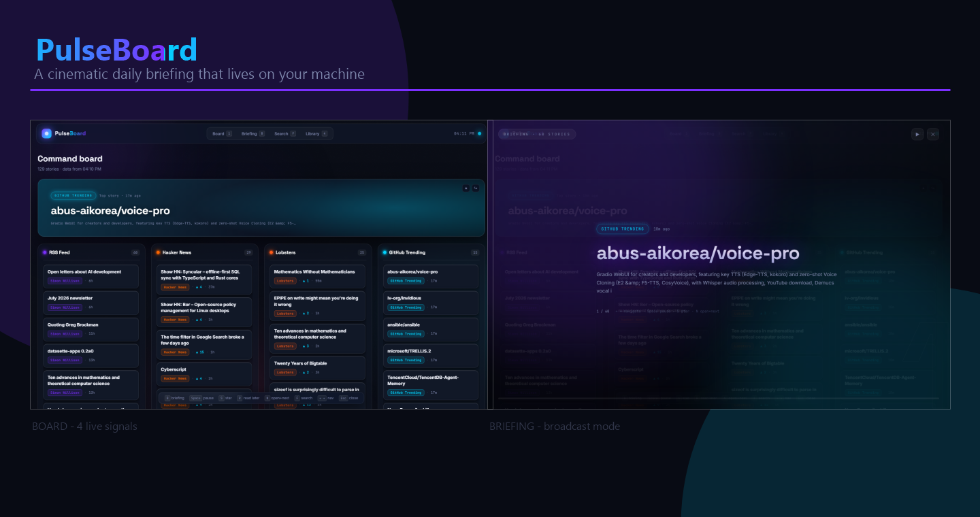Open the 'Quoting Greg Brockman' card
The width and height of the screenshot is (980, 517).
(x=92, y=329)
